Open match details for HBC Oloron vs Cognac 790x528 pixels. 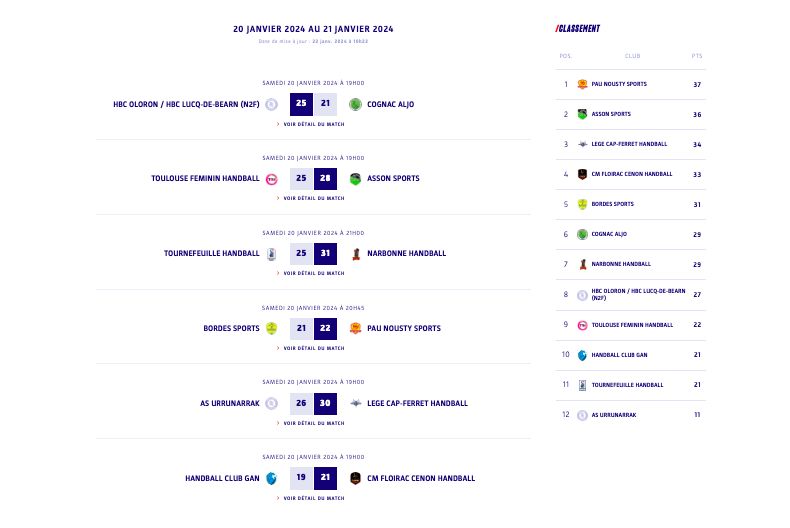(313, 124)
